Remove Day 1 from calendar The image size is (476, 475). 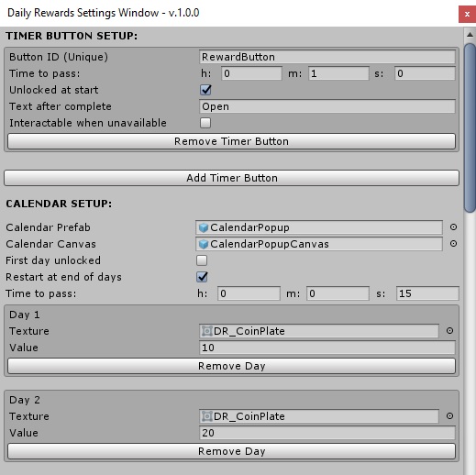[231, 366]
